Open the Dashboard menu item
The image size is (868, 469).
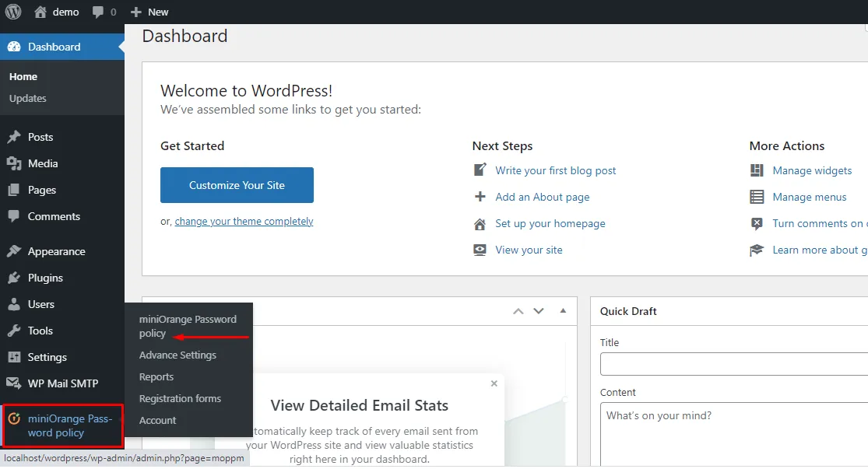[62, 47]
